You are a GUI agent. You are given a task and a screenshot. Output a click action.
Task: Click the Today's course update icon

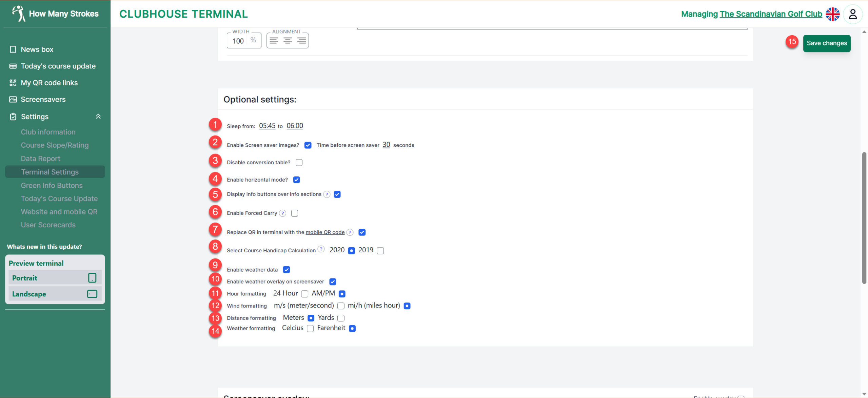point(13,66)
